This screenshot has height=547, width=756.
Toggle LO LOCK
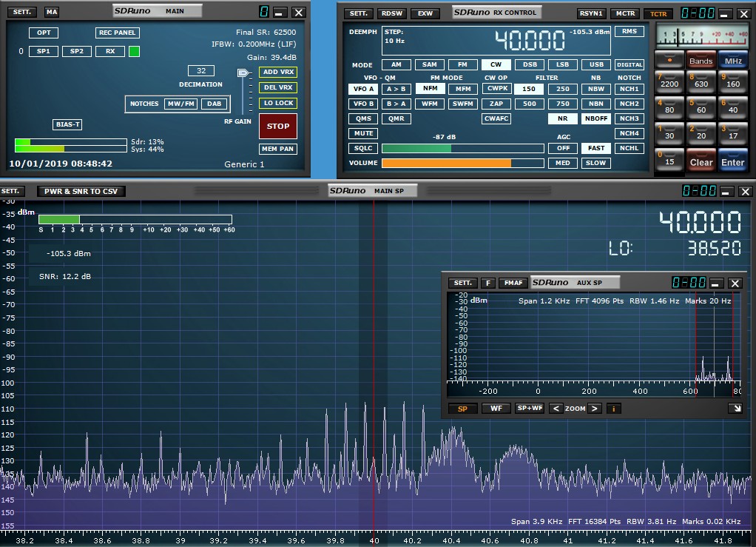pyautogui.click(x=278, y=103)
